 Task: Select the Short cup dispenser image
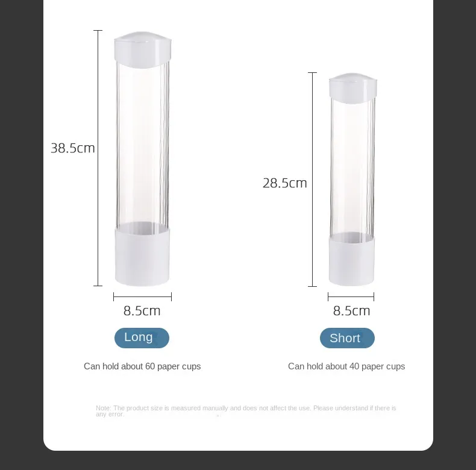pos(352,179)
